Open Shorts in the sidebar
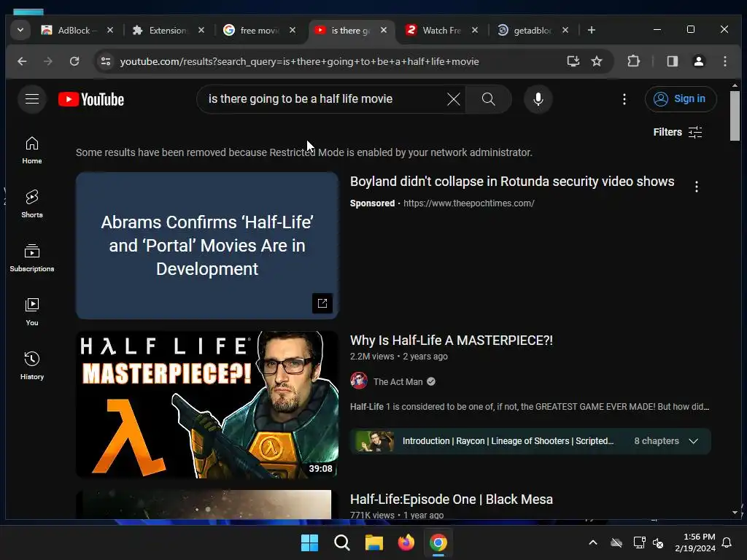Viewport: 747px width, 560px height. coord(32,204)
